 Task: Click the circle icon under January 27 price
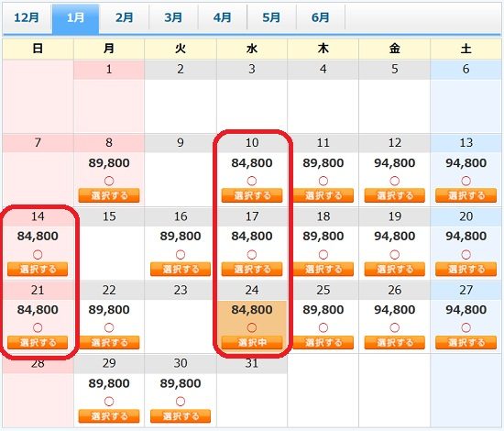click(x=466, y=327)
